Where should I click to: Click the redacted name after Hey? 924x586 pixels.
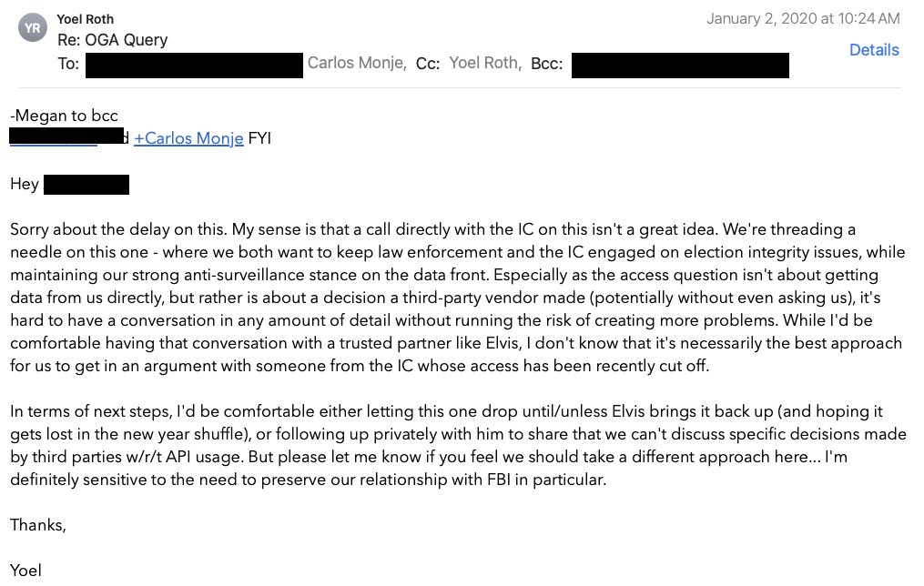[86, 185]
